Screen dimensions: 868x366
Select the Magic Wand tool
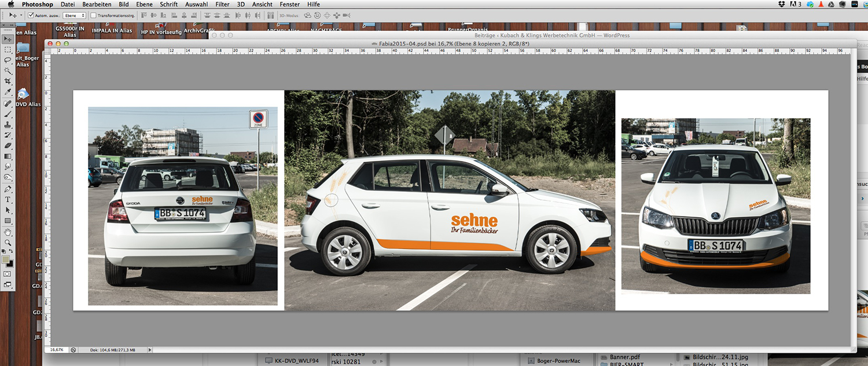8,71
